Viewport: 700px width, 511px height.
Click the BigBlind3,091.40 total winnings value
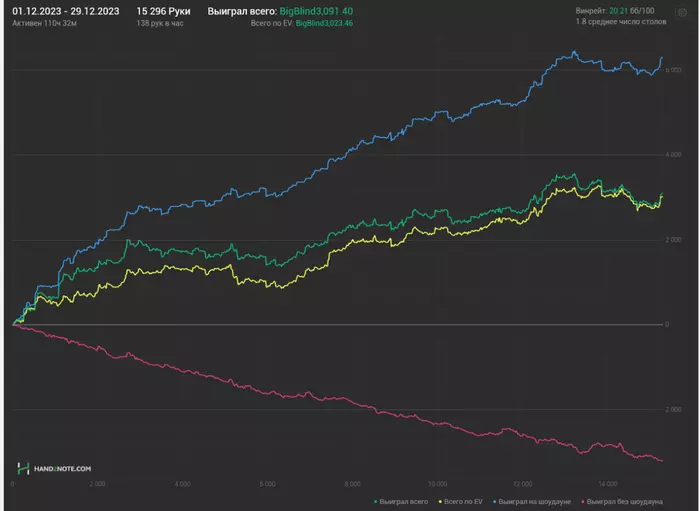pyautogui.click(x=316, y=11)
